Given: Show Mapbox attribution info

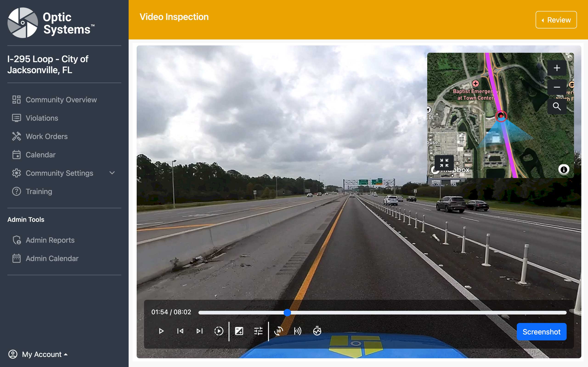Looking at the screenshot, I should click(x=564, y=170).
